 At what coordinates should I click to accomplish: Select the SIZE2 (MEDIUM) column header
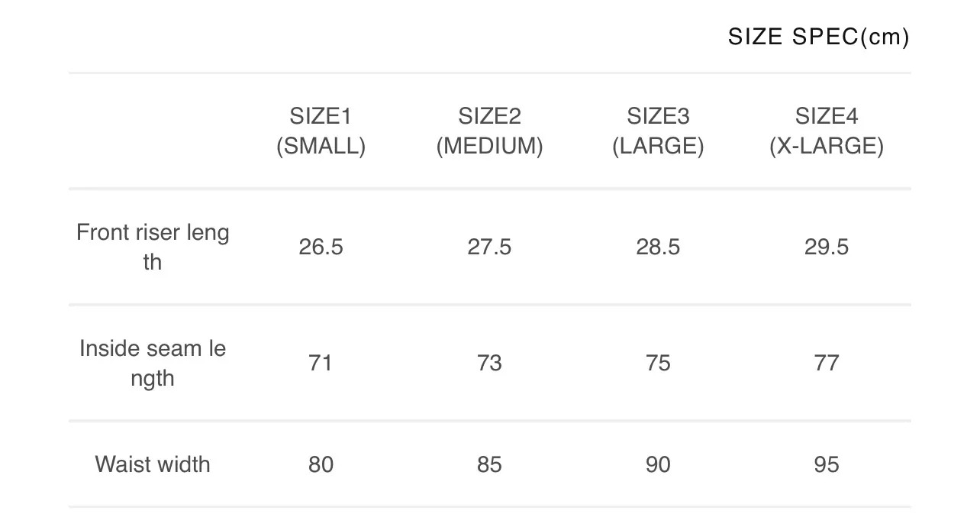click(x=489, y=131)
